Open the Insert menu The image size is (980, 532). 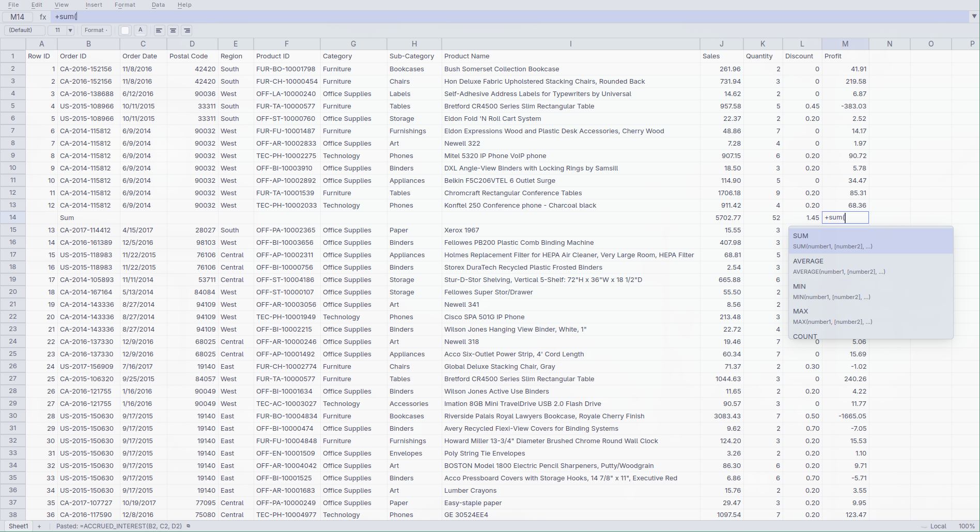tap(94, 5)
